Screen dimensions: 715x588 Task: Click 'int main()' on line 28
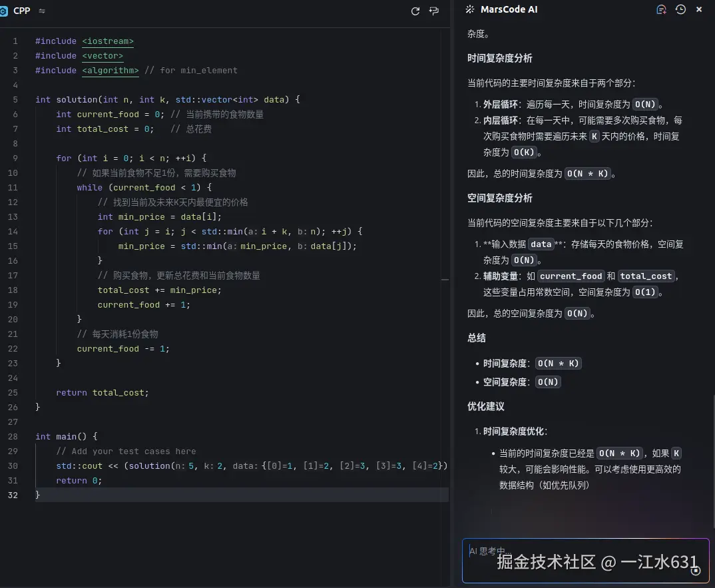click(61, 437)
